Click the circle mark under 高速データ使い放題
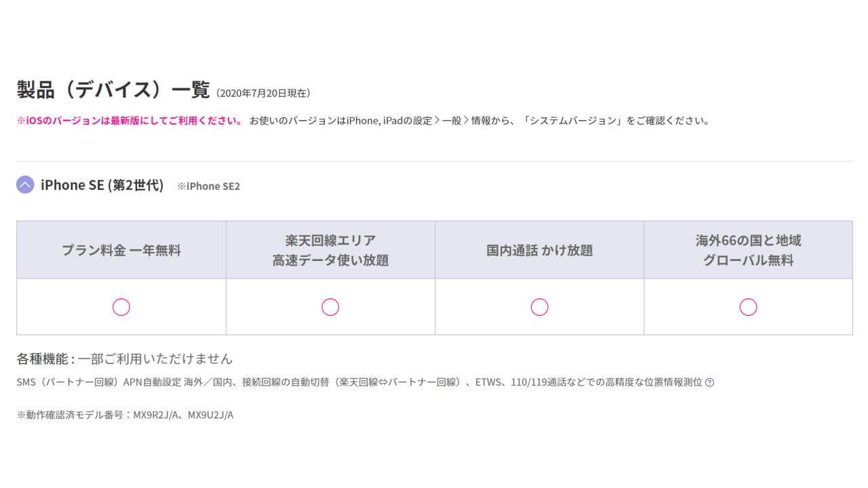Viewport: 868px width, 488px height. 330,307
